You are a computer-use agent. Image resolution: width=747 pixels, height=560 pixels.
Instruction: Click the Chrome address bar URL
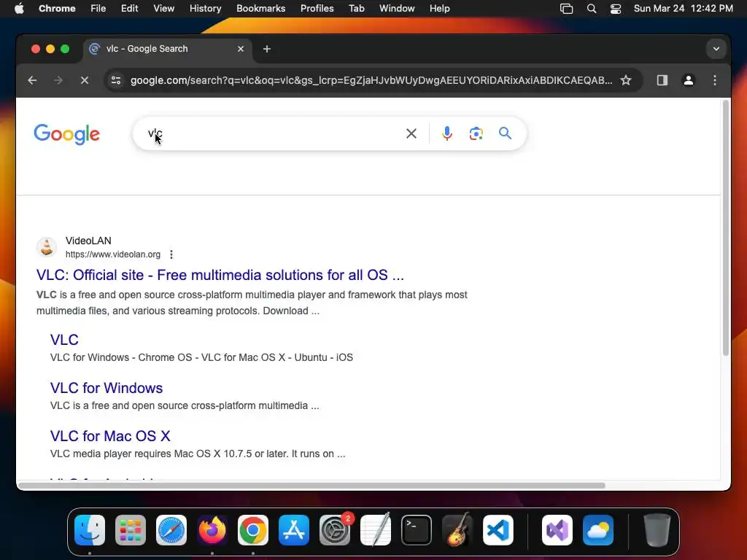(x=371, y=80)
